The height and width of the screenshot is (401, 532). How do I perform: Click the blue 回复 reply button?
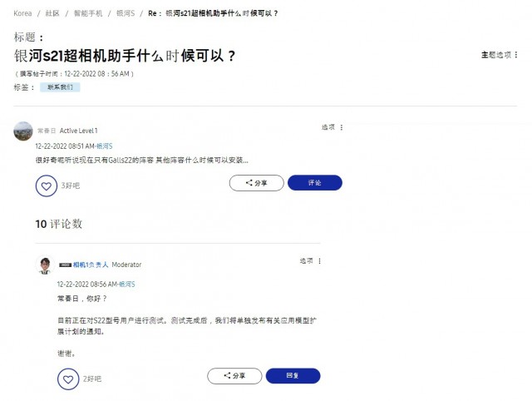293,376
